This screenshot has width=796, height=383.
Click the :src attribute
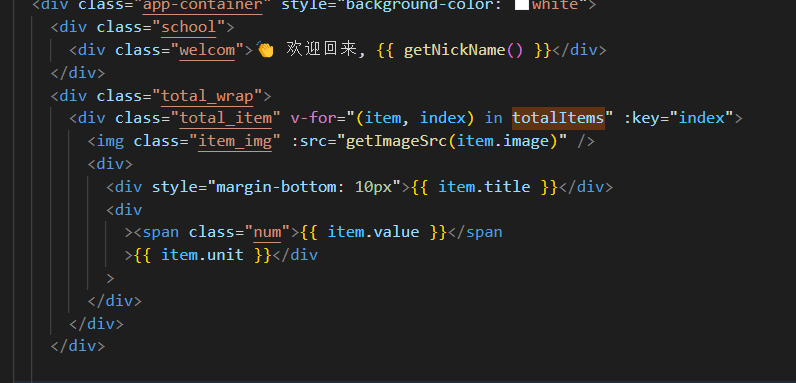[x=309, y=141]
